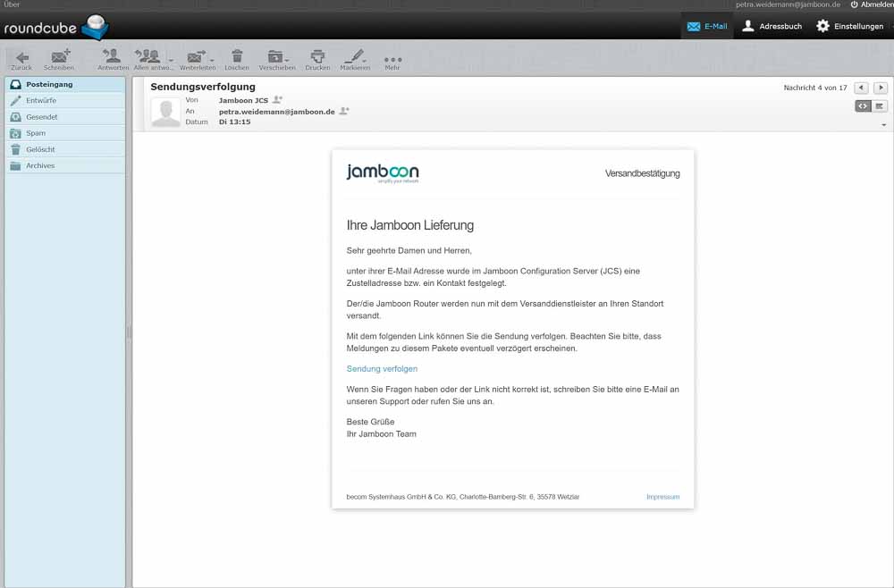
Task: Open the Gesendet folder
Action: click(x=65, y=117)
